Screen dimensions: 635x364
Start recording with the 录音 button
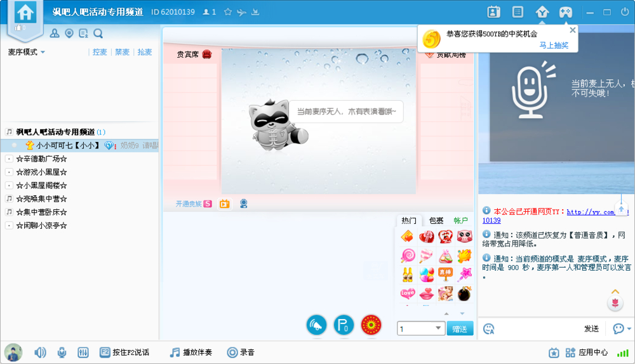241,353
